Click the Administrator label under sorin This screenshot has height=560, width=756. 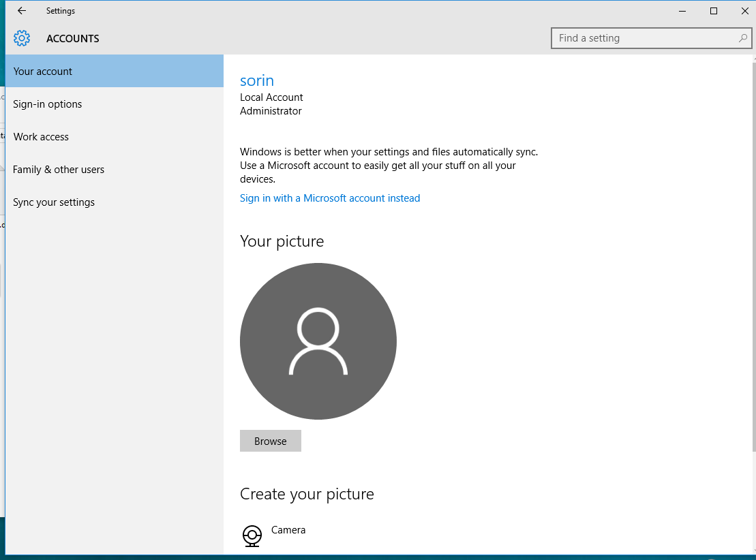(271, 110)
